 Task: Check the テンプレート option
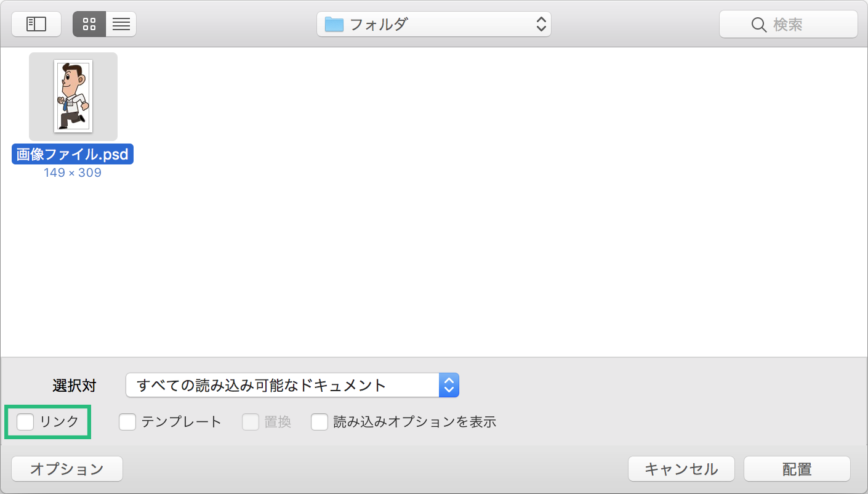tap(127, 421)
